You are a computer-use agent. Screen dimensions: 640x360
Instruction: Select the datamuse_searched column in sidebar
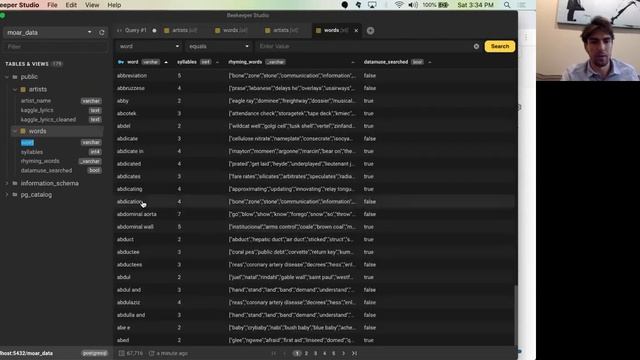click(46, 171)
